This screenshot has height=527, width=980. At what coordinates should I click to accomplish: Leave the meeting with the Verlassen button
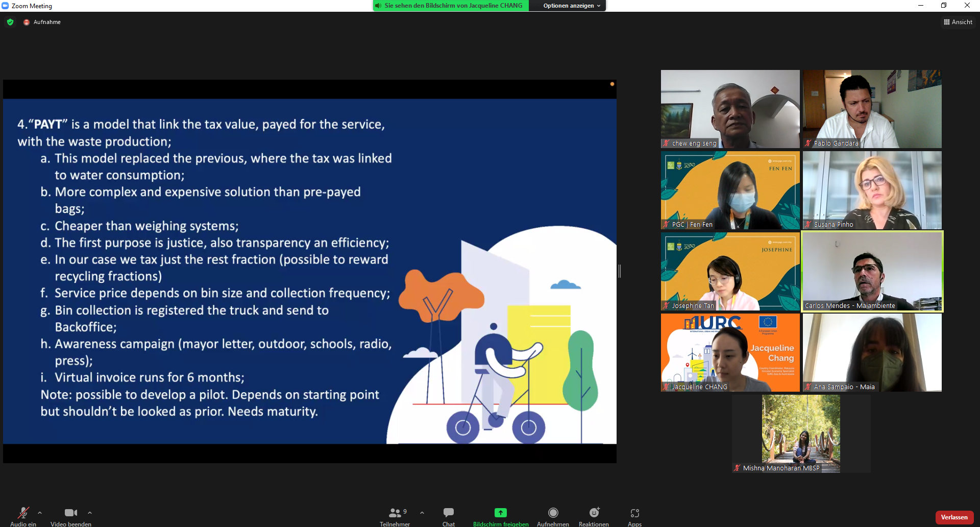[x=954, y=517]
